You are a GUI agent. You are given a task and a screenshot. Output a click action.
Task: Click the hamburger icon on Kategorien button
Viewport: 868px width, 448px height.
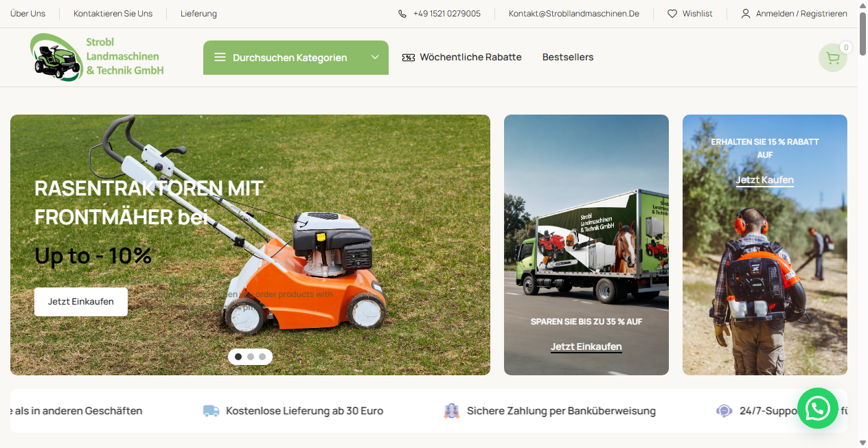click(220, 58)
